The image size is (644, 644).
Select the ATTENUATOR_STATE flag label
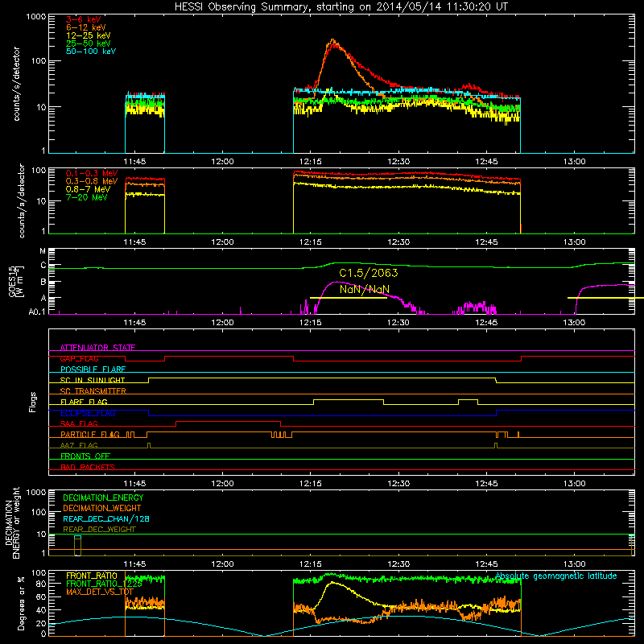pos(97,348)
